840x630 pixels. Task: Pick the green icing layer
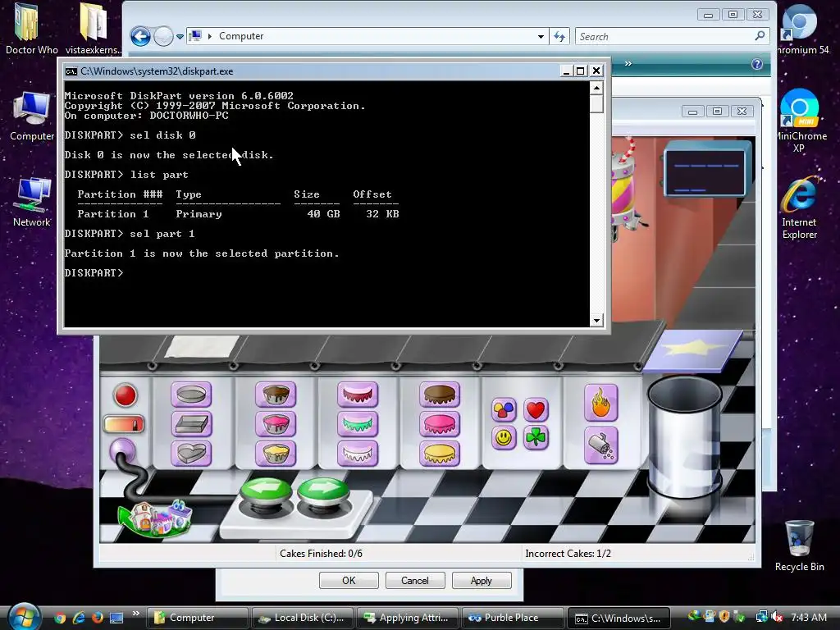pos(358,424)
